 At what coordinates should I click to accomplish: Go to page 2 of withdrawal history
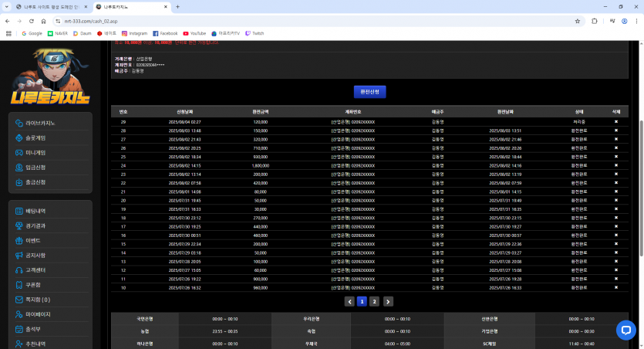coord(374,302)
